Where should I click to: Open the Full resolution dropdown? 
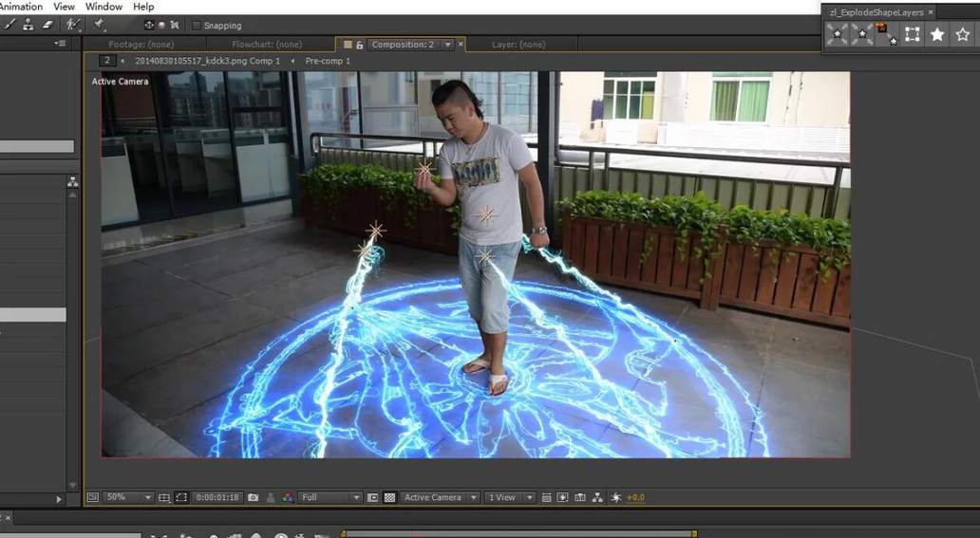coord(330,497)
